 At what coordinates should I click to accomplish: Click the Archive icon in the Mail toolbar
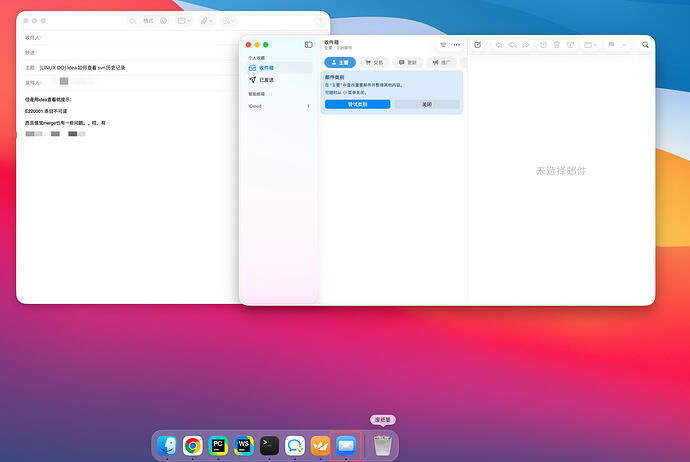[x=543, y=45]
